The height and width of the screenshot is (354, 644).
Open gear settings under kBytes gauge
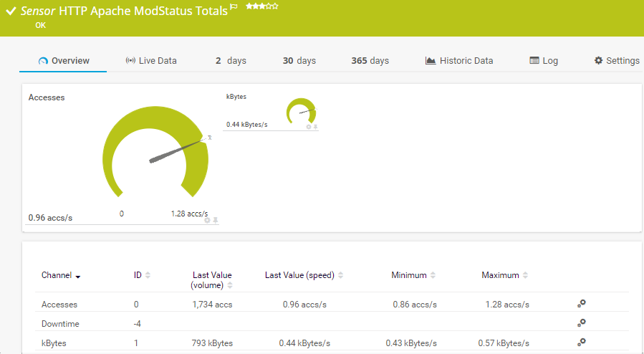309,127
